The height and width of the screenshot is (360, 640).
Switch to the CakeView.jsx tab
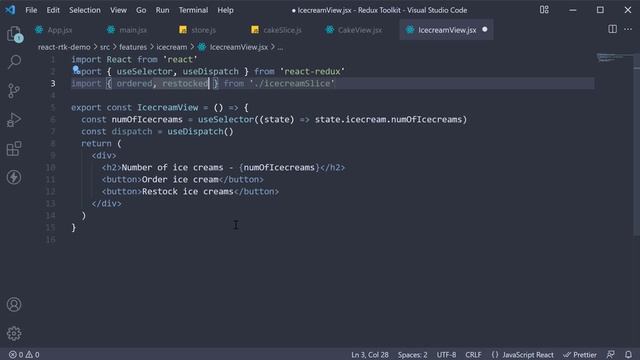coord(360,30)
